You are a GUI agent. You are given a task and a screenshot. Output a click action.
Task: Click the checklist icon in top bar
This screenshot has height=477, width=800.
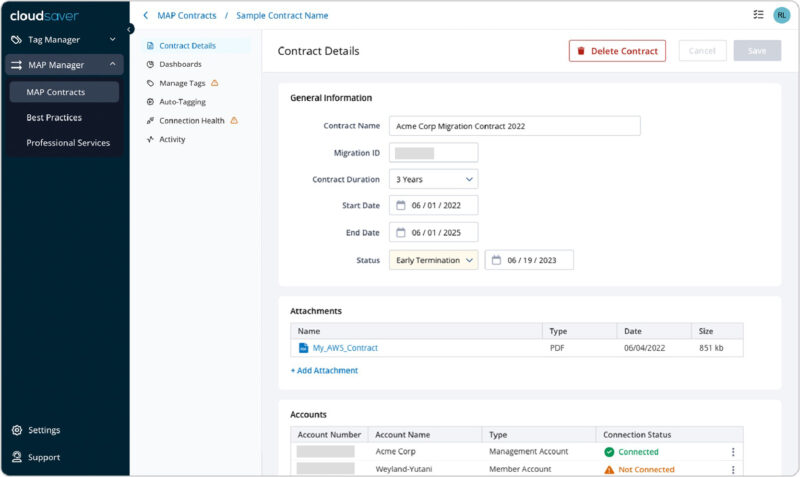757,15
